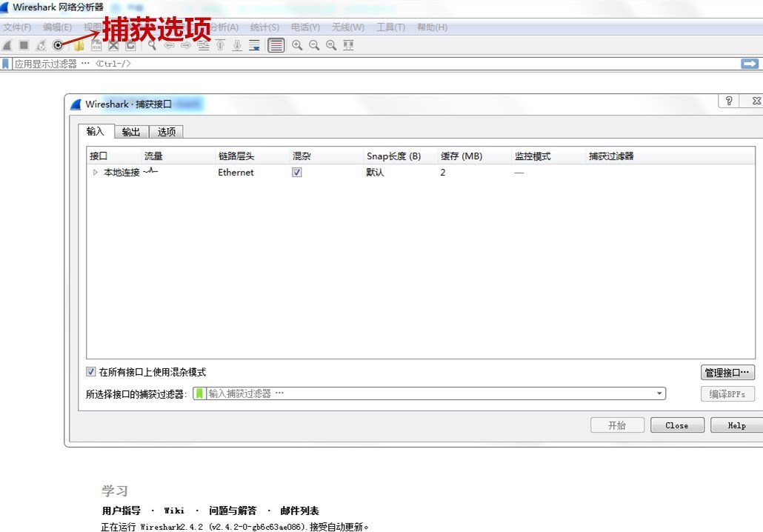Click the 管理接口 button
763x532 pixels.
click(727, 373)
